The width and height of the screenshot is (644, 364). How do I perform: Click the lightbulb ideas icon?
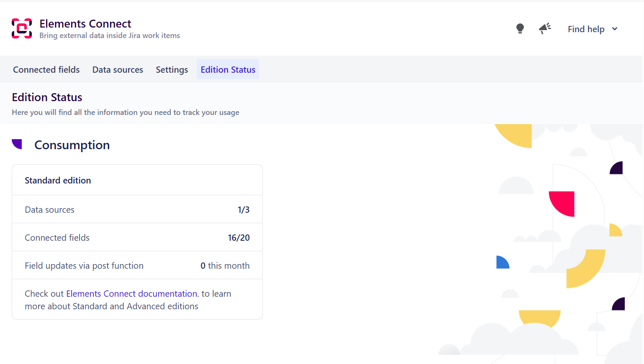pos(520,28)
